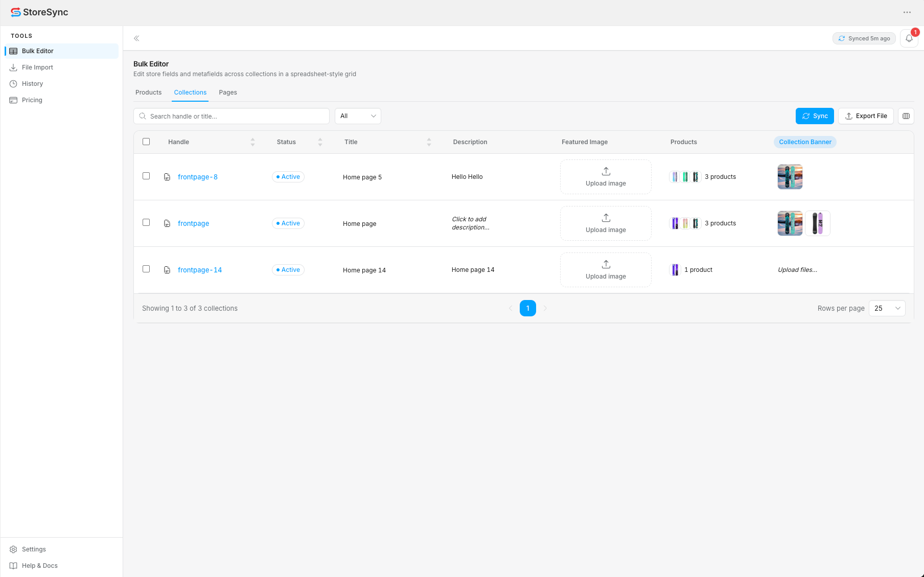
Task: Click 'Click to add description...' cell
Action: 471,223
